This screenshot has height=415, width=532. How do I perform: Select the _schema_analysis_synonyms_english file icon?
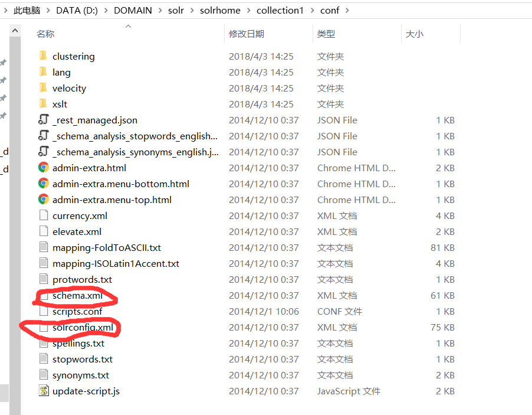(x=44, y=152)
